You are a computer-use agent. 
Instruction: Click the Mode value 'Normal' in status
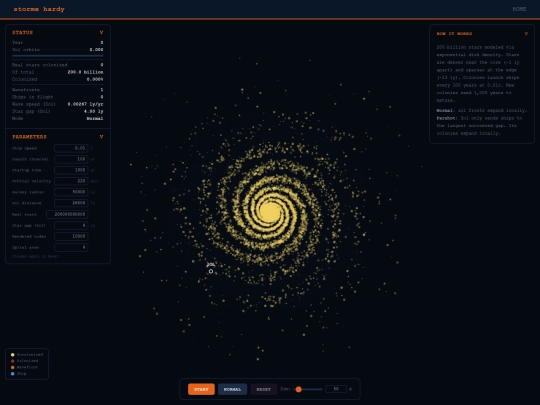click(x=95, y=118)
